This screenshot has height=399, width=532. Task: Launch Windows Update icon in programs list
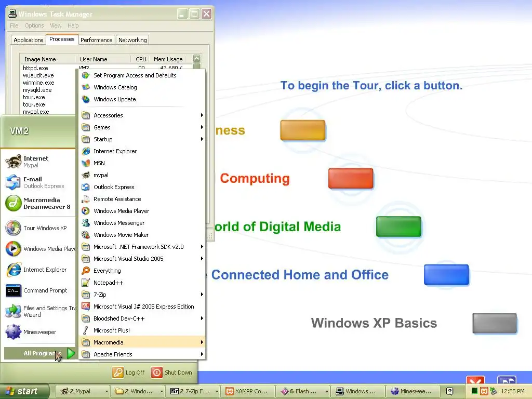(86, 99)
